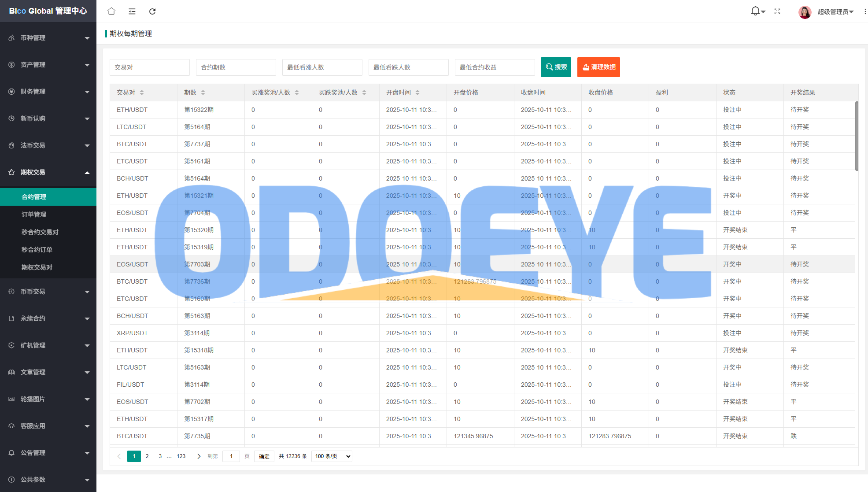Sort by 期数 column arrows

coord(203,92)
